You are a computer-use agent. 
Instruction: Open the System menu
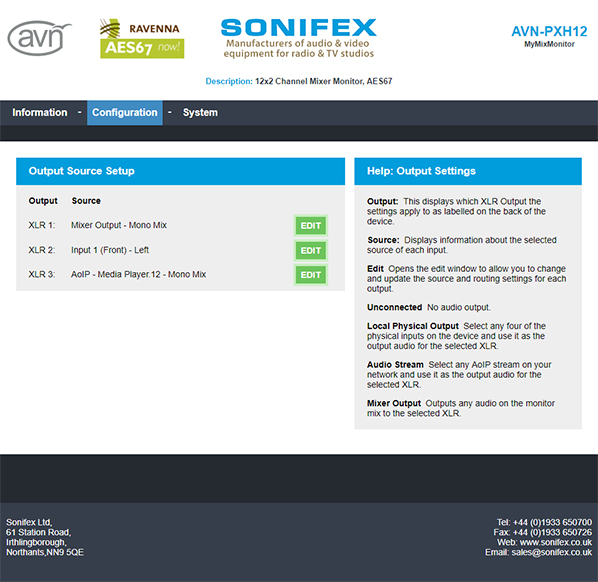pos(200,113)
